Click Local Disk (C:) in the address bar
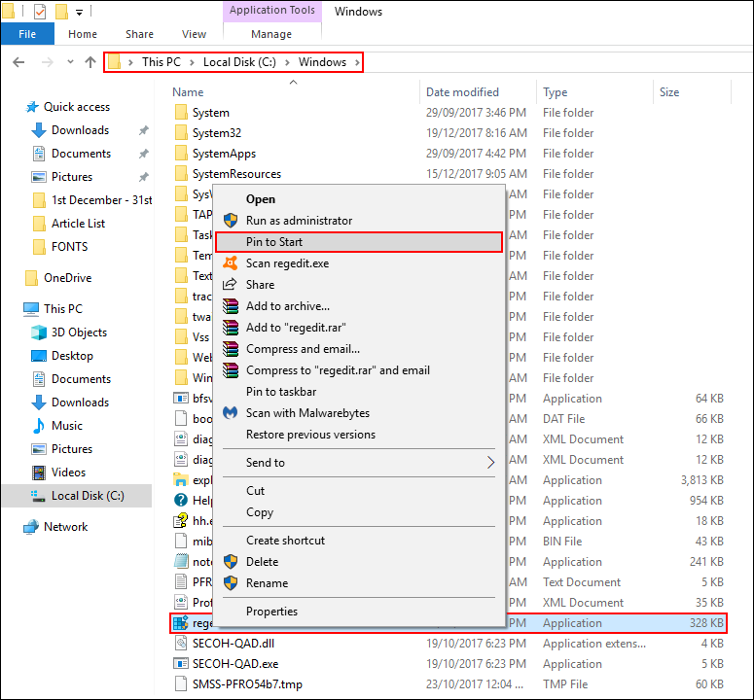Viewport: 754px width, 700px height. 239,62
